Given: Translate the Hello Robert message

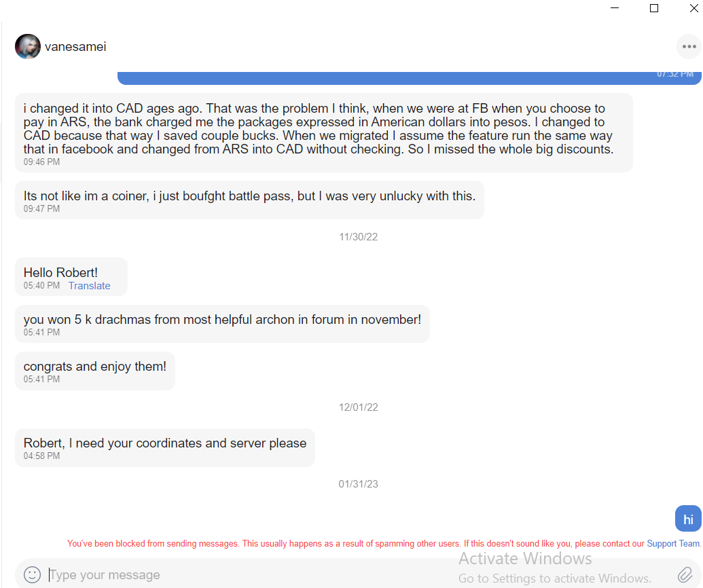Looking at the screenshot, I should tap(89, 286).
